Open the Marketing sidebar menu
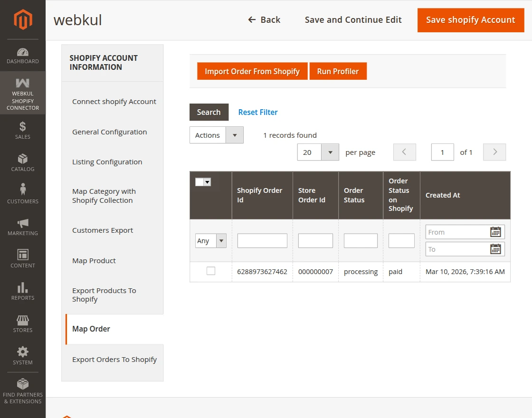This screenshot has height=418, width=532. click(23, 227)
